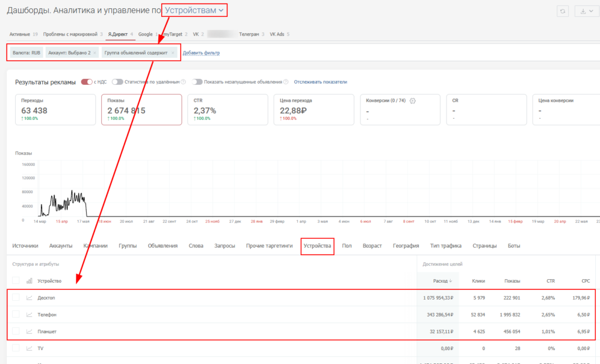Click bar chart icon in Устройство column header

(29, 281)
